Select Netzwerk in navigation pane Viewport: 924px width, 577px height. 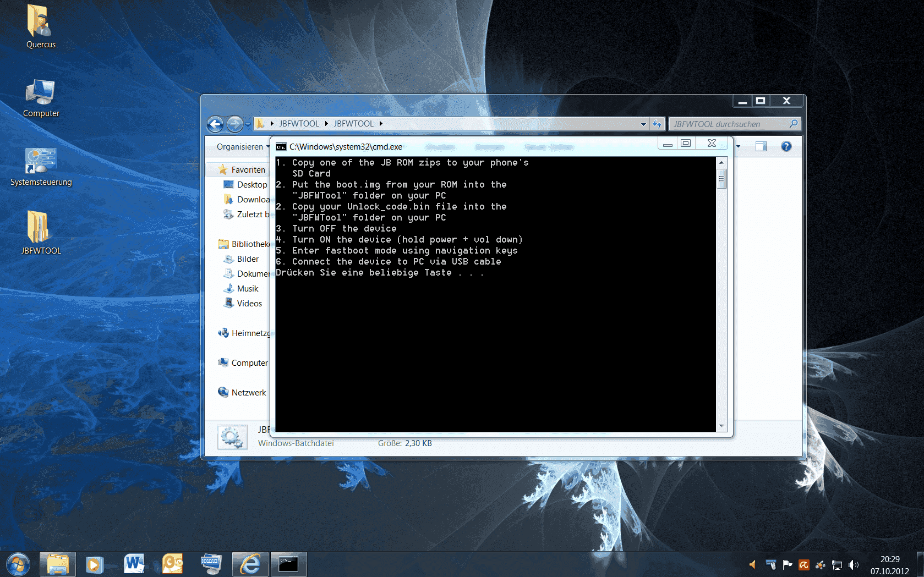(x=242, y=392)
